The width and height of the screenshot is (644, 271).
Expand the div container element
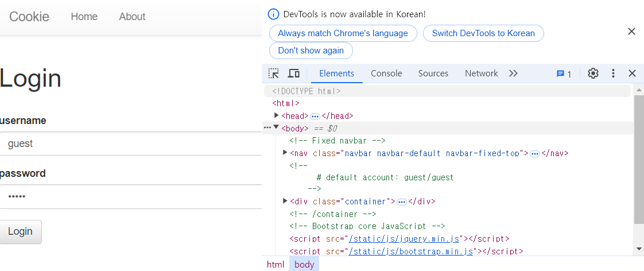(285, 201)
